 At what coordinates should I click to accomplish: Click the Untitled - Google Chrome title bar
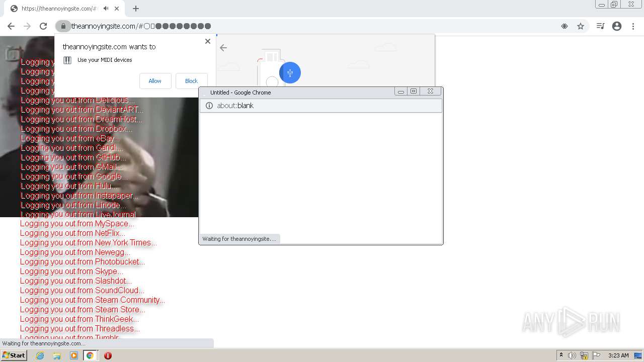point(297,92)
